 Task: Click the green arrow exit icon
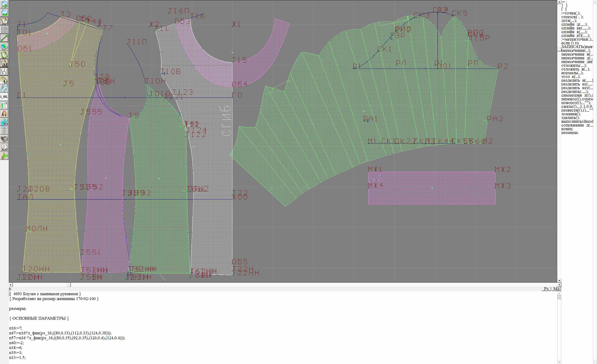coord(4,156)
